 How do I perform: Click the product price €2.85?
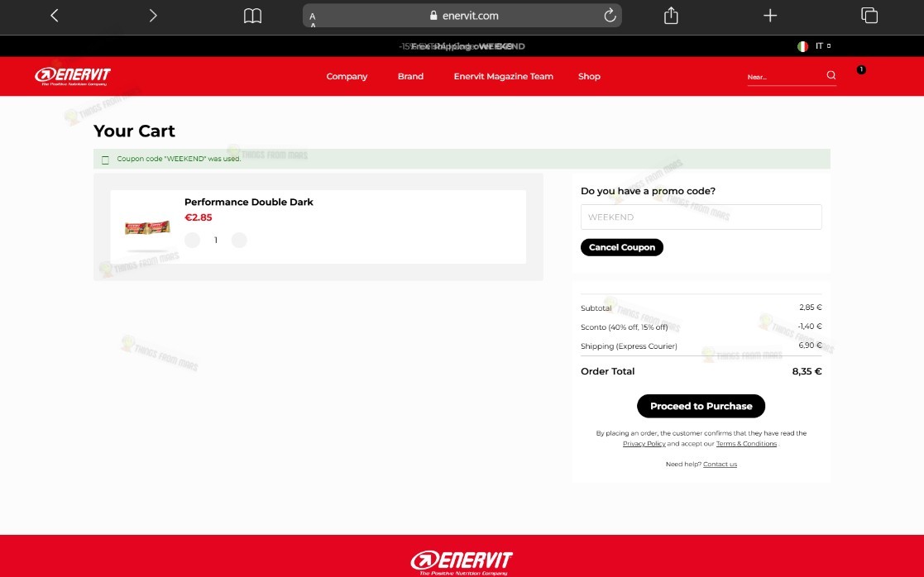point(198,217)
